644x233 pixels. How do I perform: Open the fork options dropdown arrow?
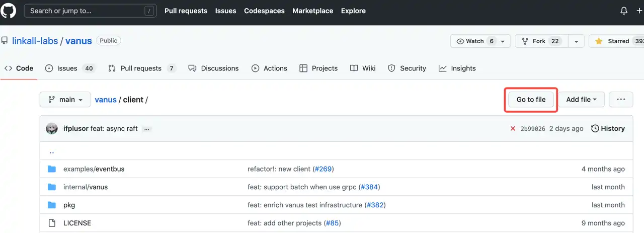click(577, 41)
